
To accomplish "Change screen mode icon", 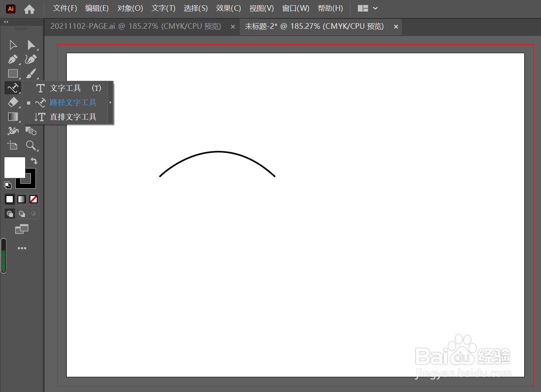I will click(x=22, y=229).
